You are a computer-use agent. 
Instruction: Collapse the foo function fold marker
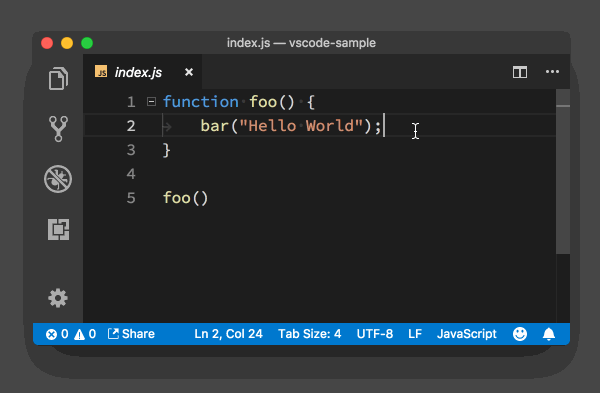(x=151, y=102)
